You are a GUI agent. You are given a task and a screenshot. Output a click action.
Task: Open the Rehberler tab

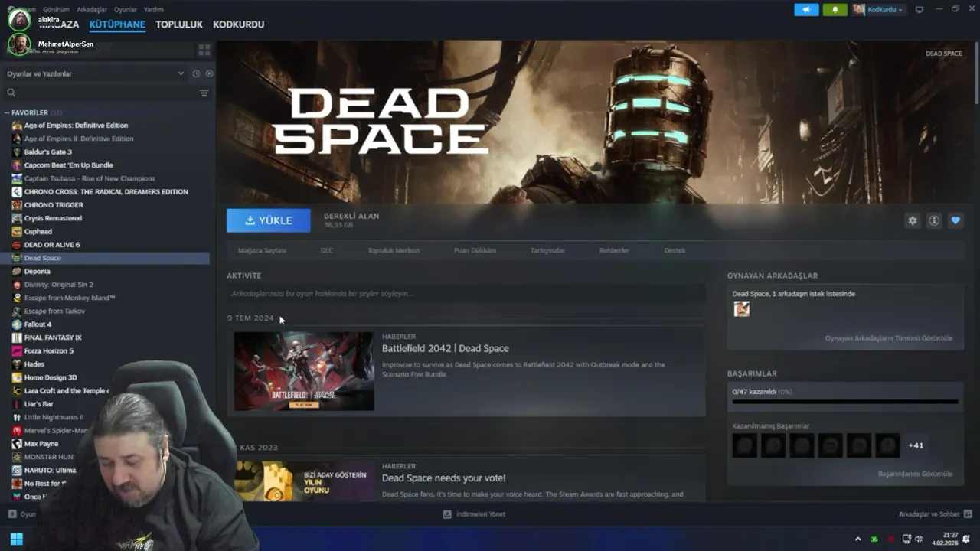[614, 250]
